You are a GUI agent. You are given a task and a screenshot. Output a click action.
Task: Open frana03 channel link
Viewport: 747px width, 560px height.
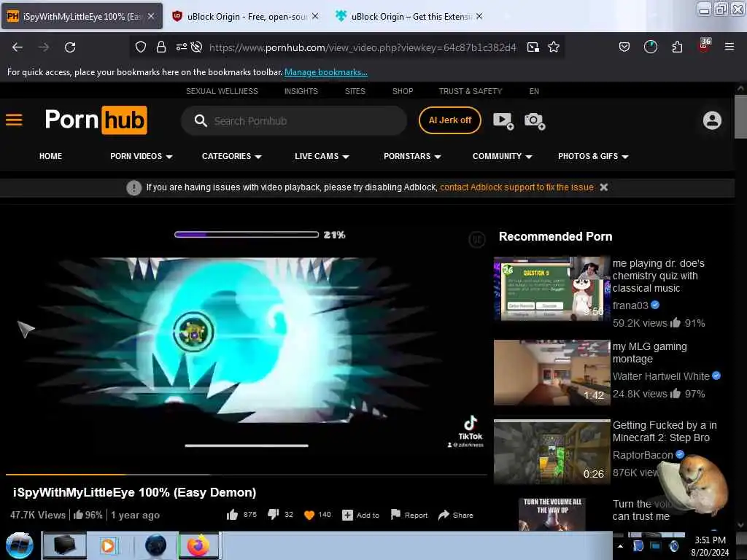point(630,306)
